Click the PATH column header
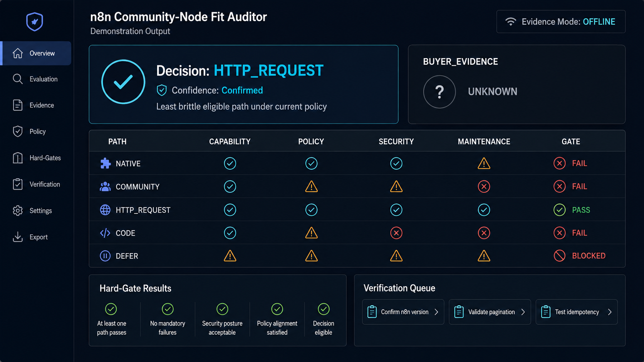644x362 pixels. click(117, 142)
